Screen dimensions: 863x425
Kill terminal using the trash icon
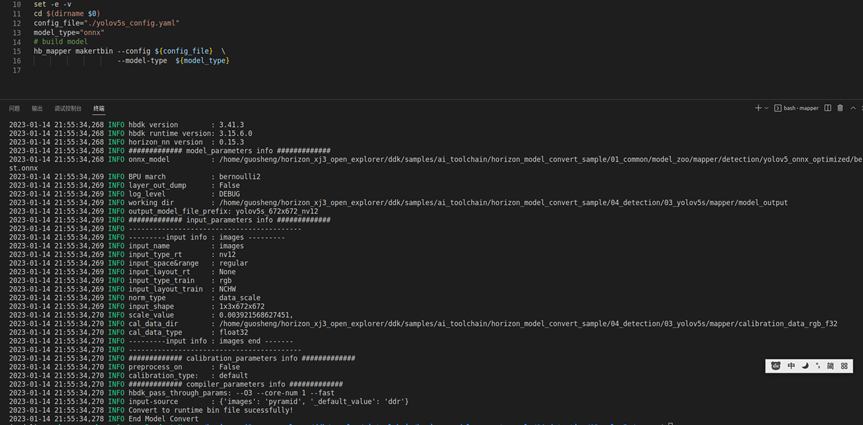(x=840, y=108)
